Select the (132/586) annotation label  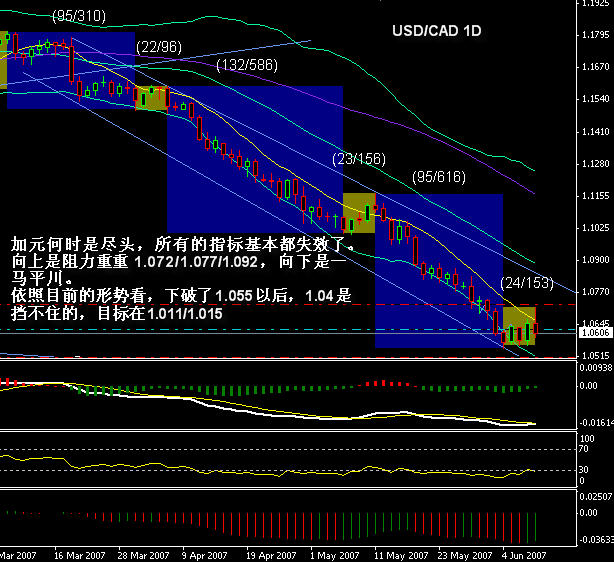coord(247,65)
